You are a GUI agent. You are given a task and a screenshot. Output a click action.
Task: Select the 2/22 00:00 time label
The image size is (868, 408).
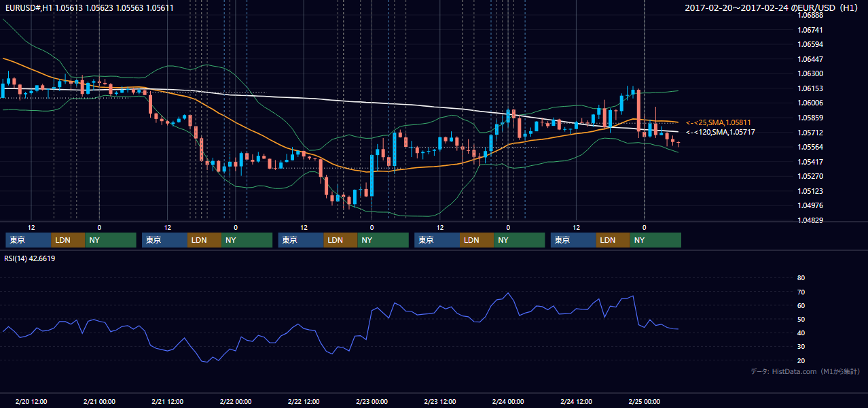click(236, 401)
